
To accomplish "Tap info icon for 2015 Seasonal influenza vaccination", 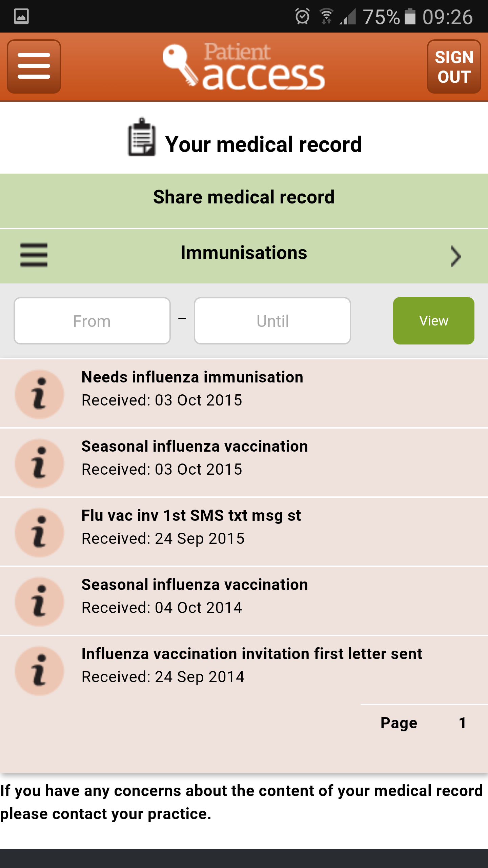I will coord(40,463).
